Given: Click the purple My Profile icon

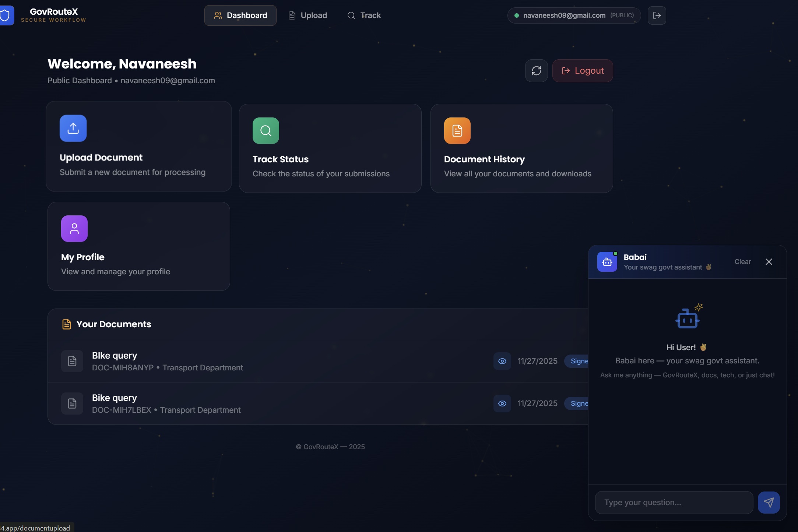Looking at the screenshot, I should [74, 229].
